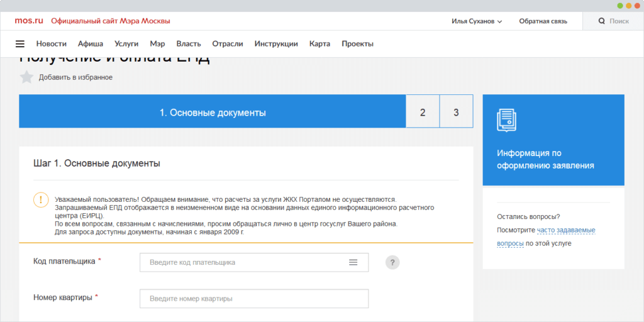This screenshot has width=644, height=322.
Task: Focus the Код плательщика input field
Action: tap(245, 262)
